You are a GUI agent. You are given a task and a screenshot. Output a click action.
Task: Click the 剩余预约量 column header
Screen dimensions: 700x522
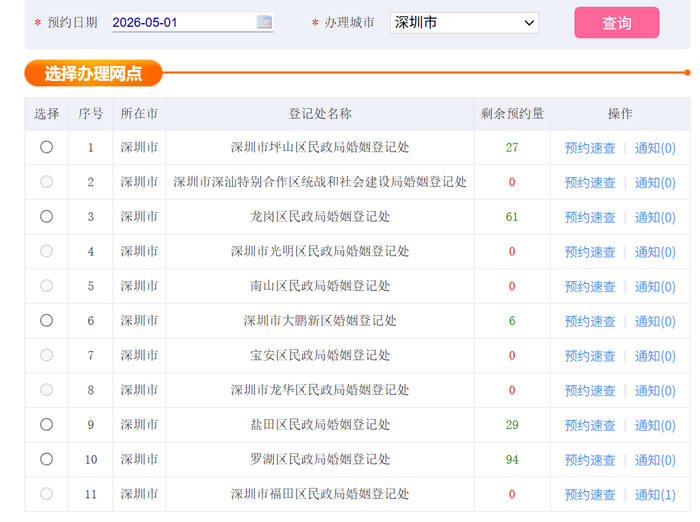tap(512, 114)
